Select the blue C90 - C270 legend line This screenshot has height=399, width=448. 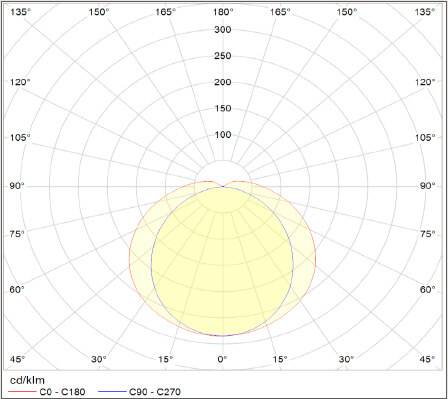[x=112, y=392]
